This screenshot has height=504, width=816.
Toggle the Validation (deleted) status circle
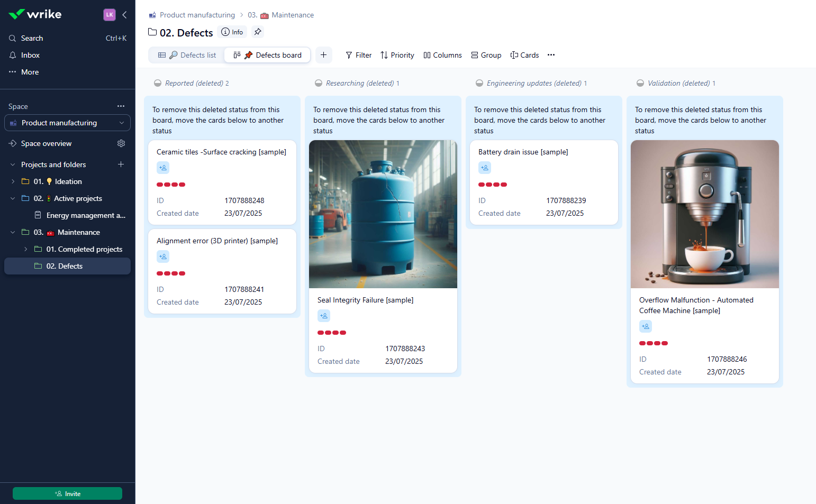[640, 83]
